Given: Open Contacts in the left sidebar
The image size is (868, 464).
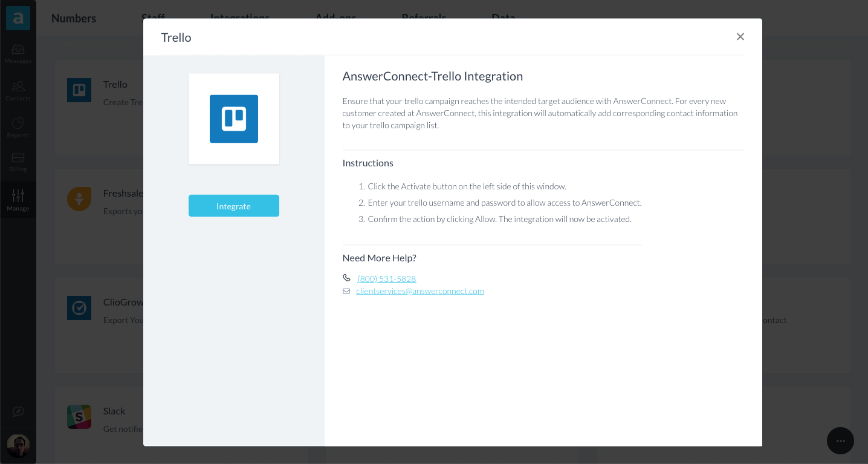Looking at the screenshot, I should tap(18, 91).
